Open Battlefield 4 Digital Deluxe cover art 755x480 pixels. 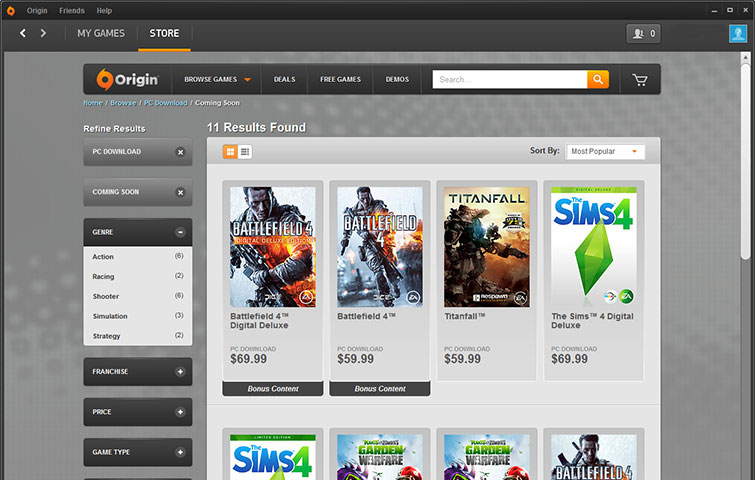coord(273,247)
